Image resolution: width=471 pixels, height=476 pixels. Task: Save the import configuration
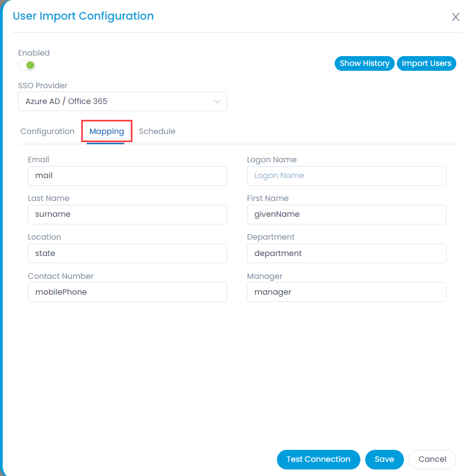point(384,459)
